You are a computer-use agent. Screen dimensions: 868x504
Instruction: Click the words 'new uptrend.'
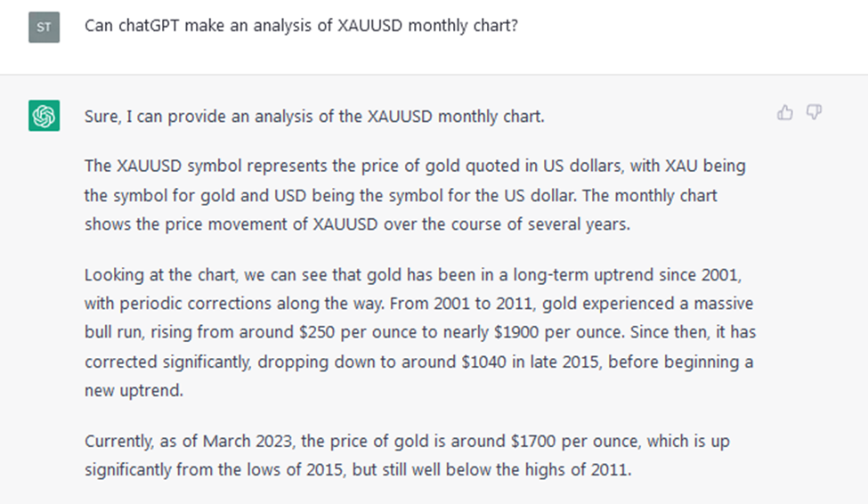click(x=134, y=390)
